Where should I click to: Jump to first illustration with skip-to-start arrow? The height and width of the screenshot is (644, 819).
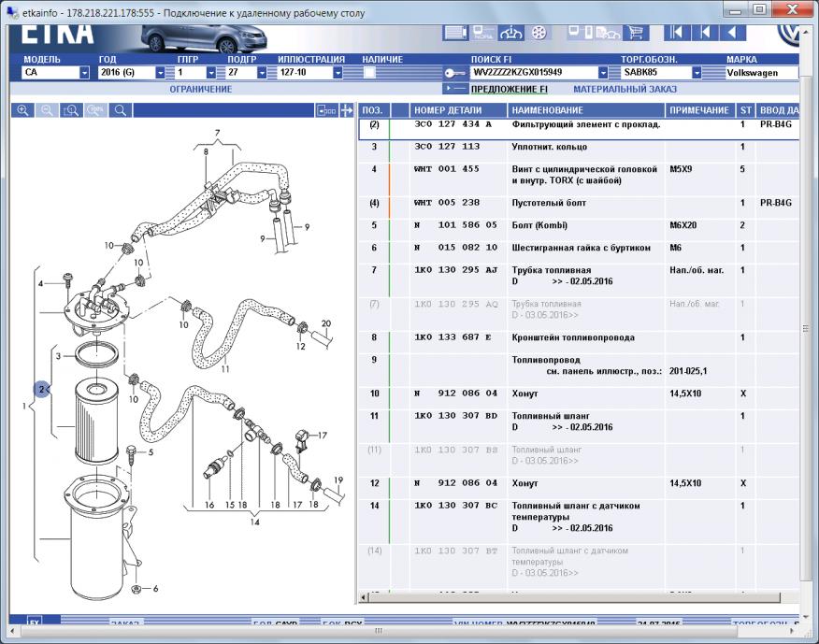[676, 33]
